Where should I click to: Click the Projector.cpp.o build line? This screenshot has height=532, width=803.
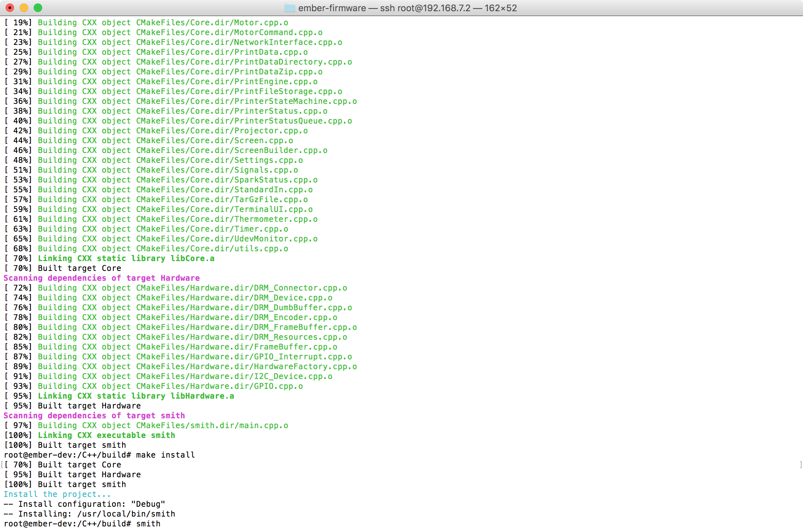(156, 131)
